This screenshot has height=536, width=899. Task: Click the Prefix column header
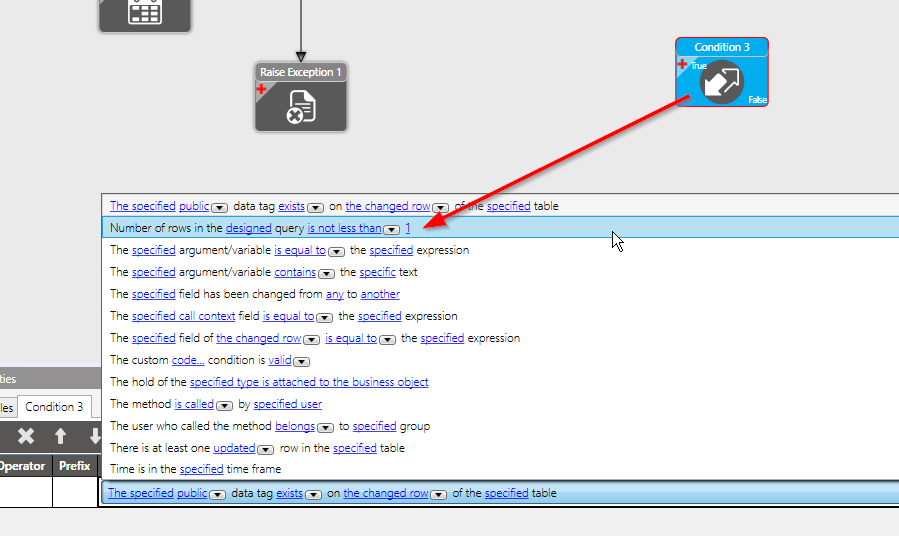pos(75,466)
